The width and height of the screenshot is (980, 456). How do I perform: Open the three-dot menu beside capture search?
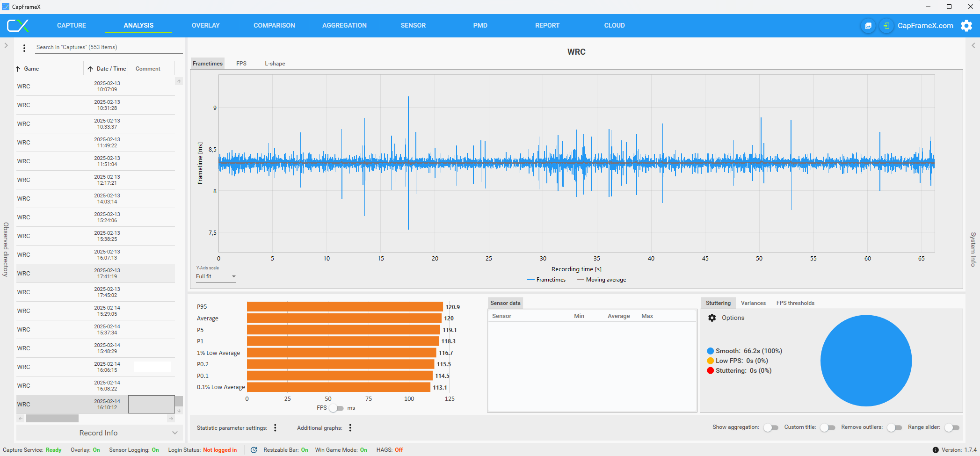point(24,48)
